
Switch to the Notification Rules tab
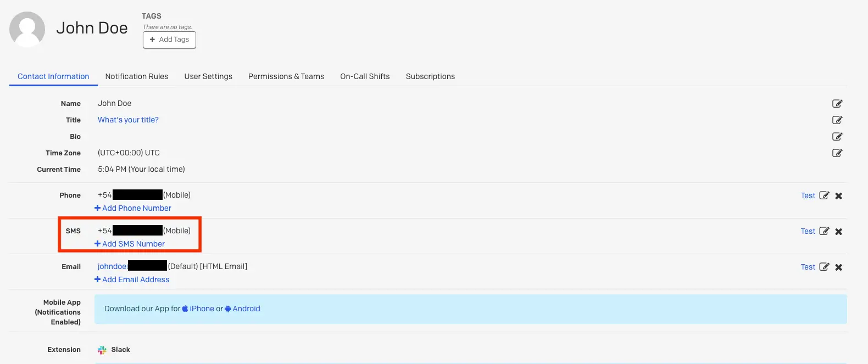click(137, 76)
